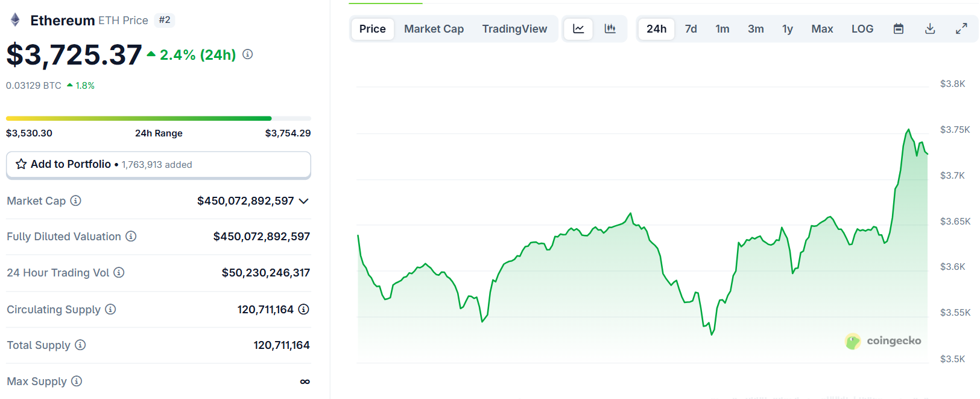The width and height of the screenshot is (980, 399).
Task: Click the Fully Diluted Valuation amount
Action: pyautogui.click(x=262, y=237)
